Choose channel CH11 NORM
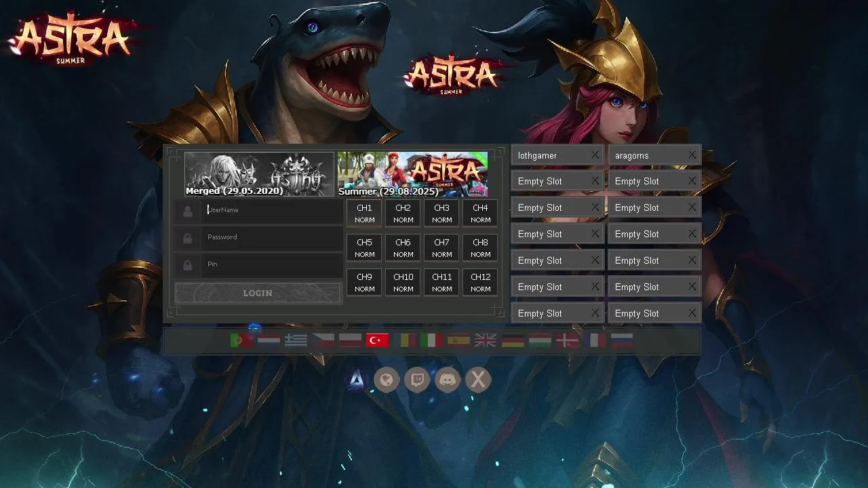 (441, 282)
